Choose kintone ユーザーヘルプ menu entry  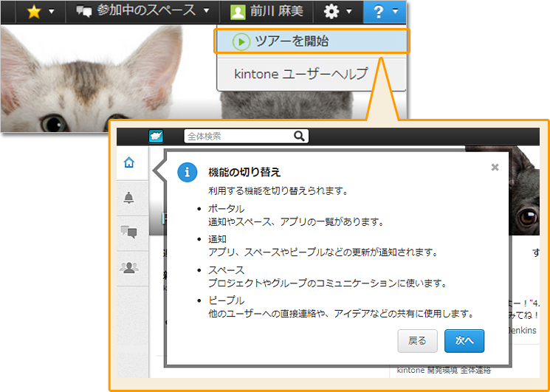pyautogui.click(x=310, y=74)
